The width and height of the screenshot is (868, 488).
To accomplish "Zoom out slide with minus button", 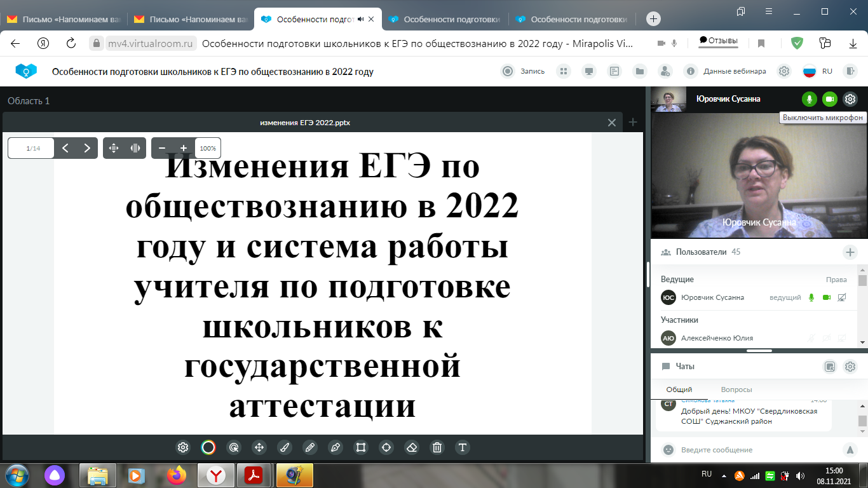I will [x=162, y=148].
